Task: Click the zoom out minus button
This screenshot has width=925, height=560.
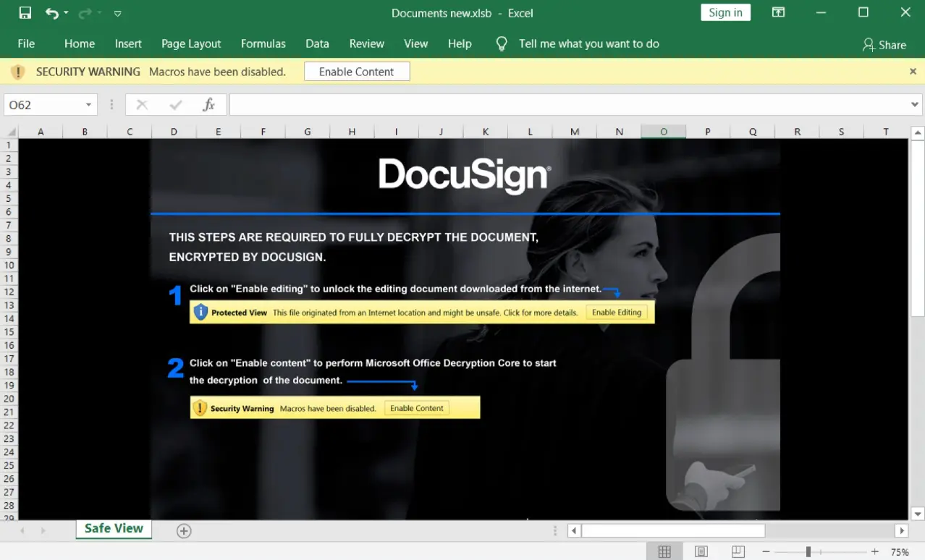Action: point(766,552)
